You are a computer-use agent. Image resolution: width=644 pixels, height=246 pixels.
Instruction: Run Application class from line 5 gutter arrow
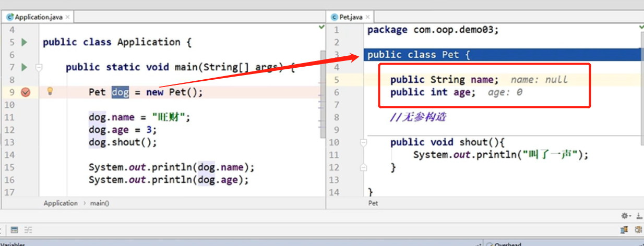(24, 42)
